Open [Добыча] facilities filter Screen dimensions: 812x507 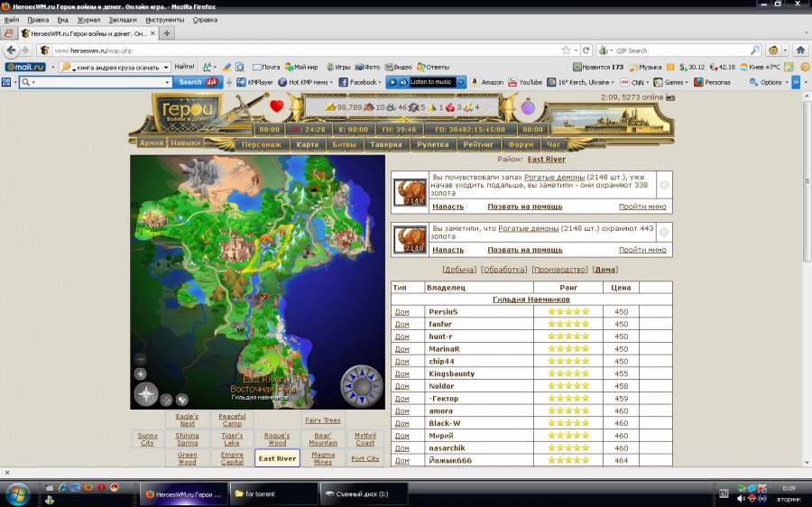pyautogui.click(x=459, y=270)
